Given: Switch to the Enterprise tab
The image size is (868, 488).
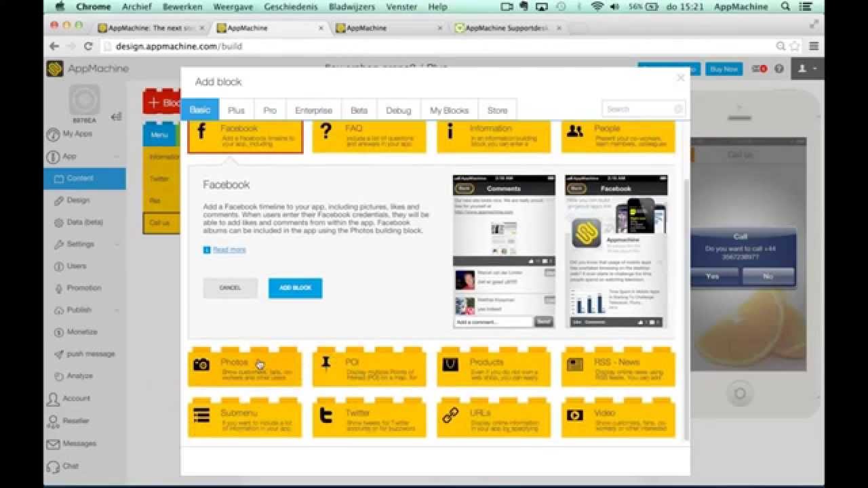Looking at the screenshot, I should click(x=313, y=110).
